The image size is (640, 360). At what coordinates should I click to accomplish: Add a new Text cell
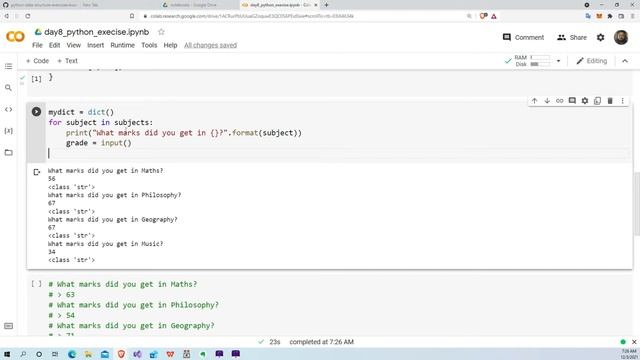[67, 61]
